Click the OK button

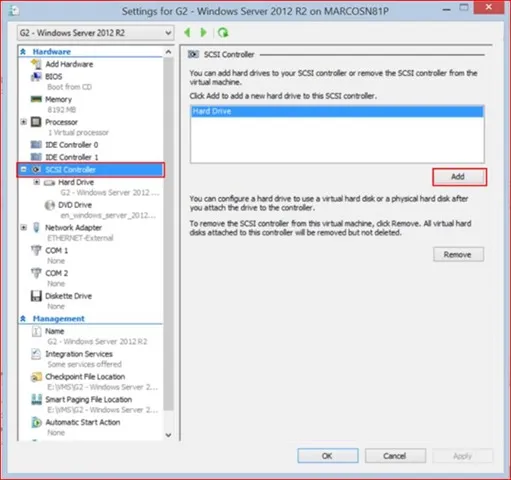(328, 456)
